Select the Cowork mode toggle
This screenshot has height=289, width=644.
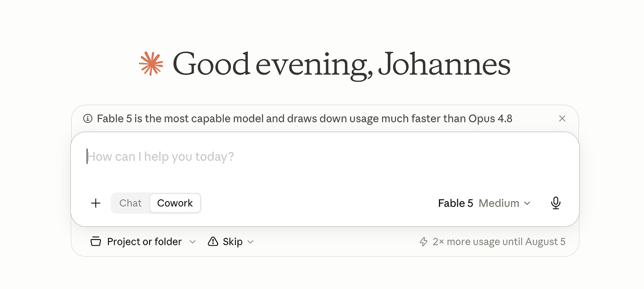(x=175, y=203)
